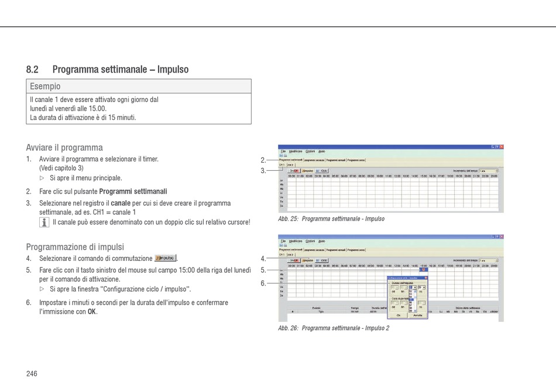Open the Aiuto menu in figure 25

[322, 152]
